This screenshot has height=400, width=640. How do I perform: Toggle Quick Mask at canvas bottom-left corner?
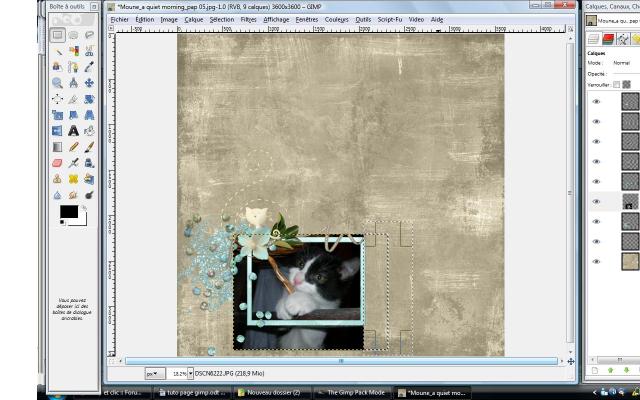tap(111, 361)
